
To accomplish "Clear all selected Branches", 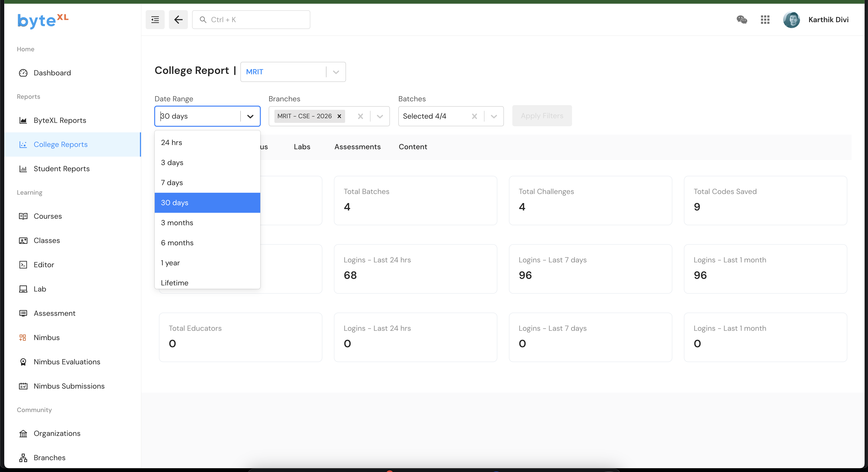I will (x=360, y=116).
